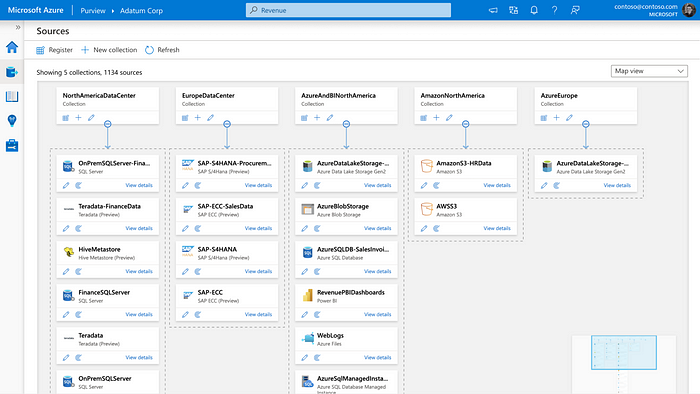
Task: Edit the AWSS3 source
Action: coord(424,228)
